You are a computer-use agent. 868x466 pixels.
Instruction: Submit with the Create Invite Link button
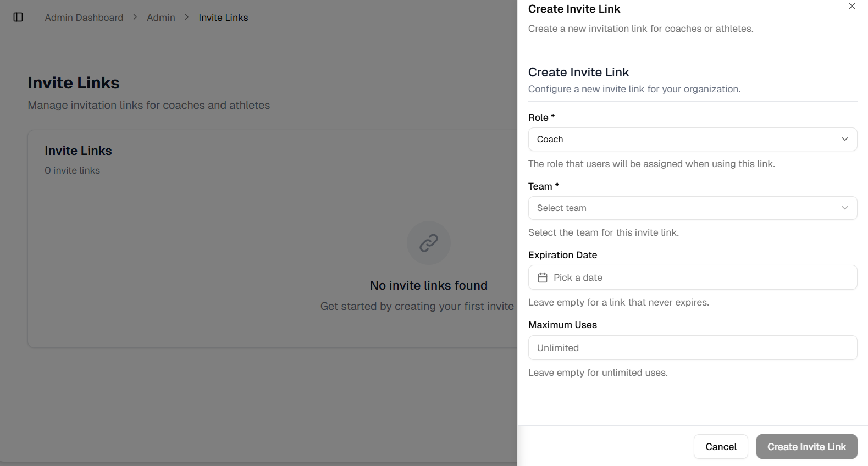coord(806,446)
